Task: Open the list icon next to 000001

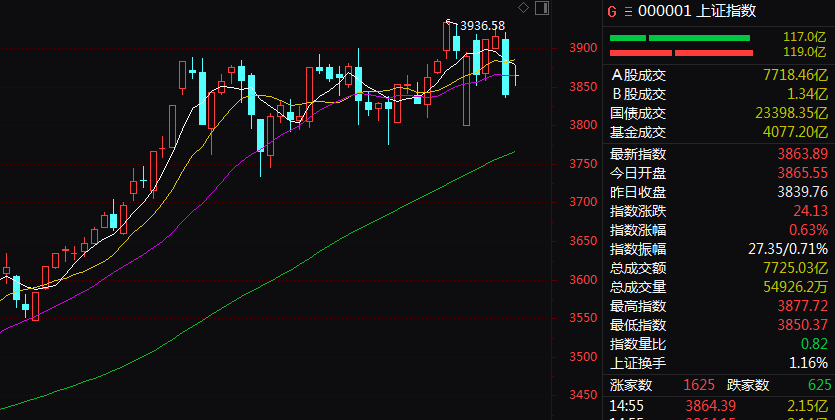Action: coord(629,11)
